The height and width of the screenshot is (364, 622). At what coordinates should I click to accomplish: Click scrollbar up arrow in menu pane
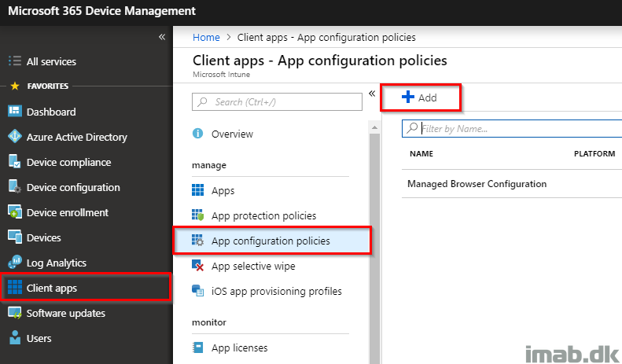pyautogui.click(x=374, y=127)
